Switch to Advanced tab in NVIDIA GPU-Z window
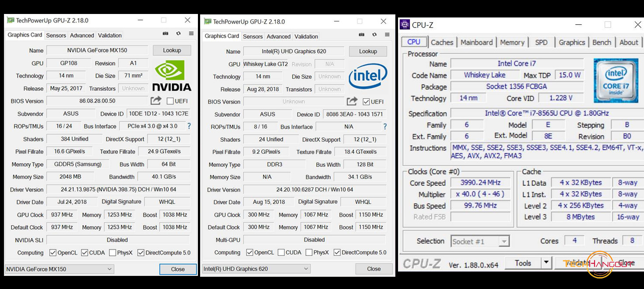 [x=82, y=35]
